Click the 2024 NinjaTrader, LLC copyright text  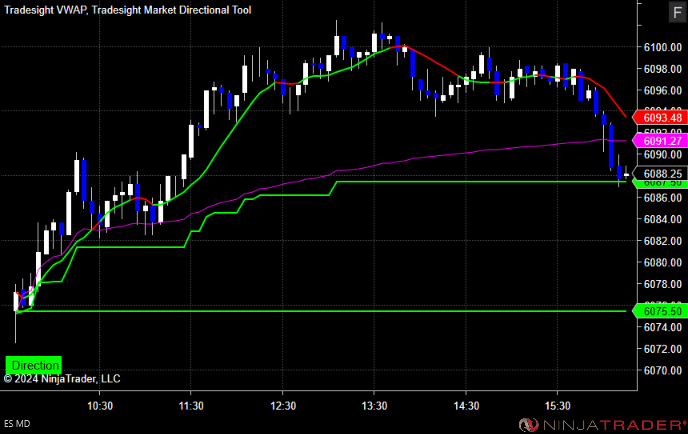pos(62,379)
